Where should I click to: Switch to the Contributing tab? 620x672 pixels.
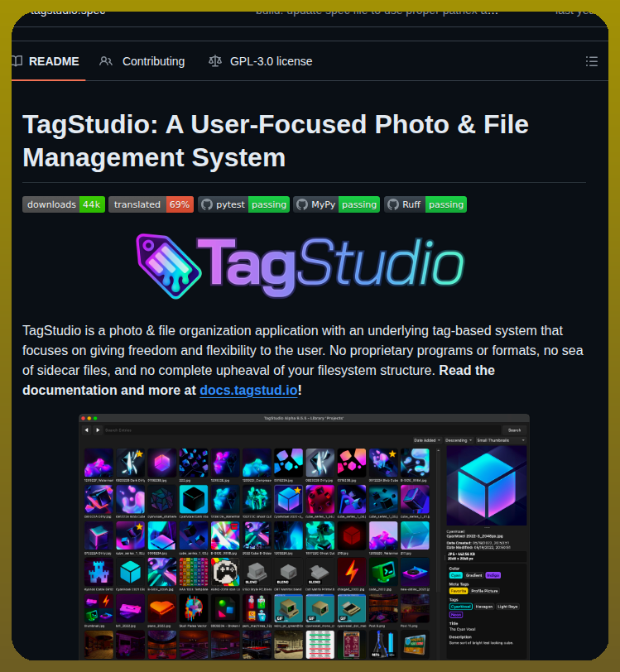click(x=142, y=61)
